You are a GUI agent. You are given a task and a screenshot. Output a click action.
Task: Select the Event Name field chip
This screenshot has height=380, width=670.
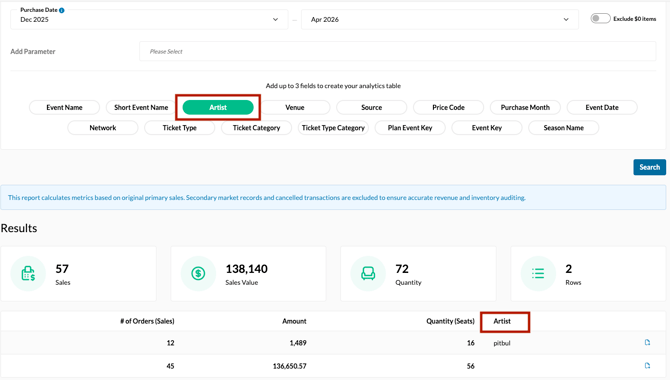(65, 107)
